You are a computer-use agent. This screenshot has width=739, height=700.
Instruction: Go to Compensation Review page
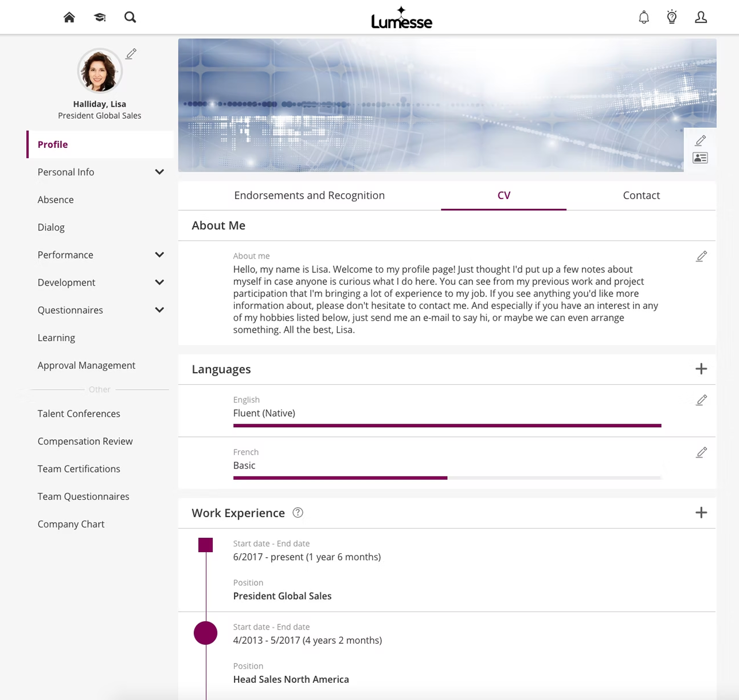click(85, 441)
